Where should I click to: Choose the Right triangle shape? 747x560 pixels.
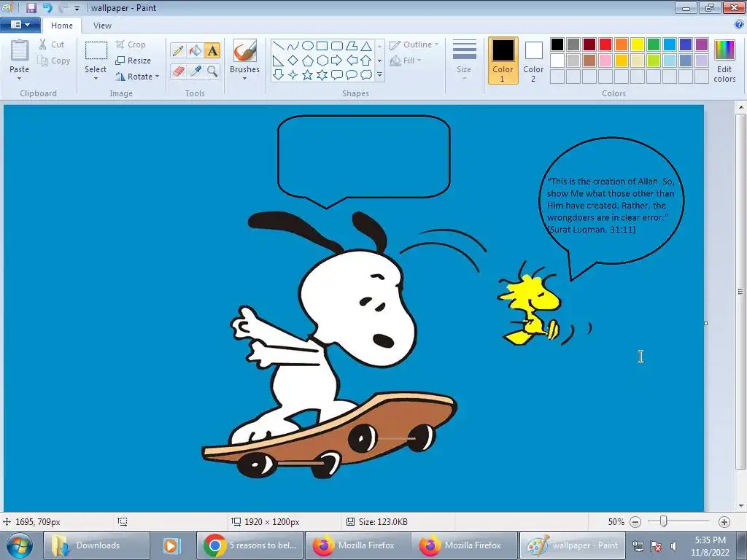279,61
